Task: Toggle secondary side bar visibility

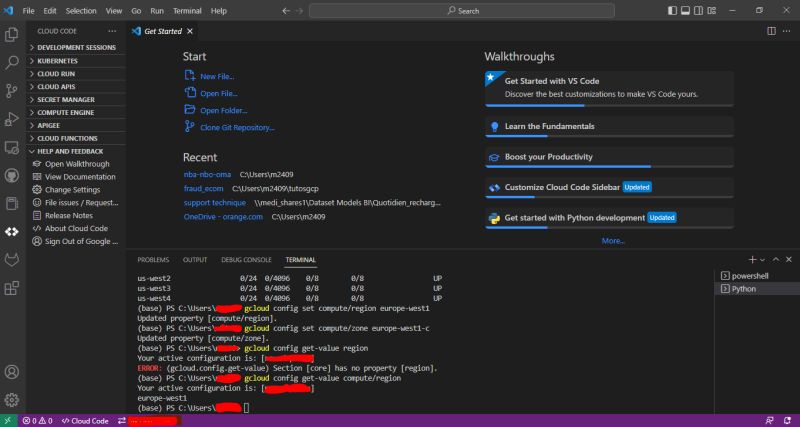Action: tap(698, 11)
